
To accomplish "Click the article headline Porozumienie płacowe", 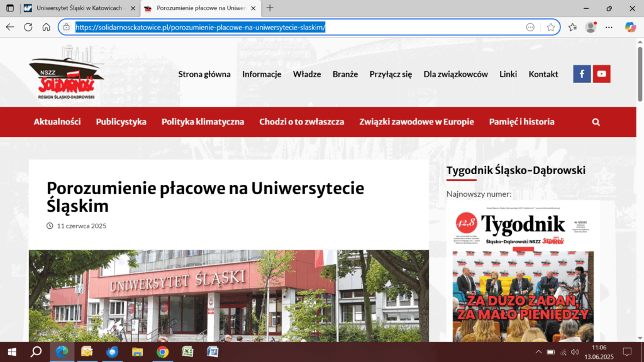I will click(206, 197).
